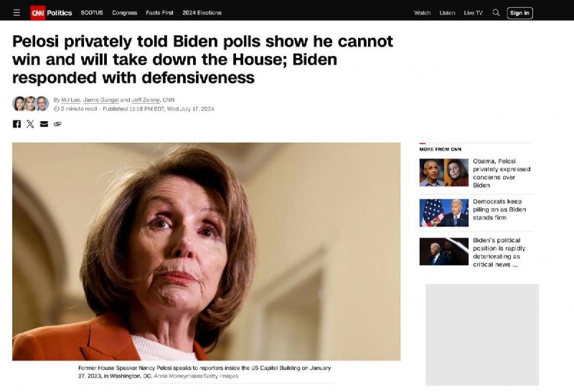This screenshot has width=574, height=392.
Task: Go to Facts First section
Action: [x=159, y=13]
